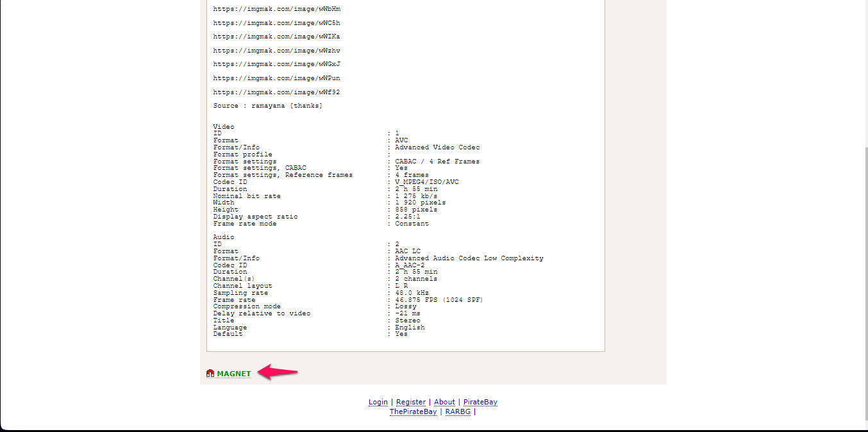Select the image URL ending in wWf92
The width and height of the screenshot is (868, 432).
pos(277,92)
